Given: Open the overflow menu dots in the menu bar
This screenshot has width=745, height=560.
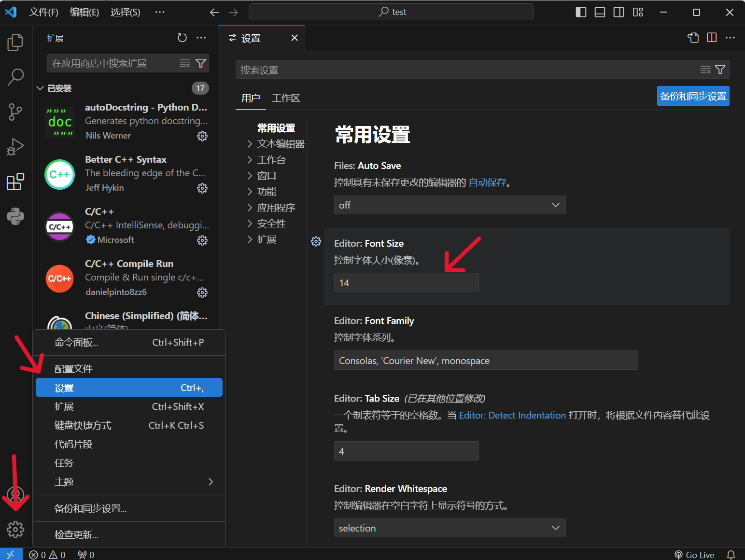Looking at the screenshot, I should [x=160, y=12].
